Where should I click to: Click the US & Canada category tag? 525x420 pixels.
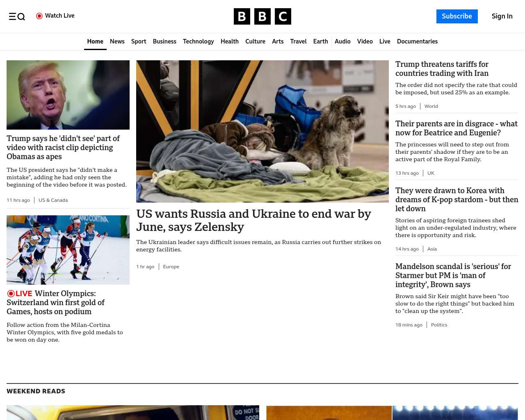pos(53,200)
